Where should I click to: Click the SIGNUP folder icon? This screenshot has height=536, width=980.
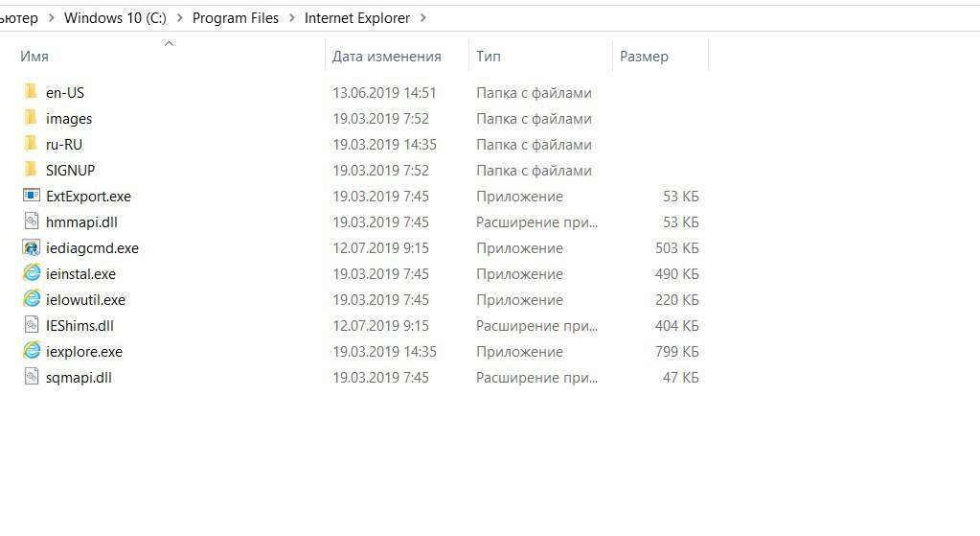pyautogui.click(x=31, y=170)
